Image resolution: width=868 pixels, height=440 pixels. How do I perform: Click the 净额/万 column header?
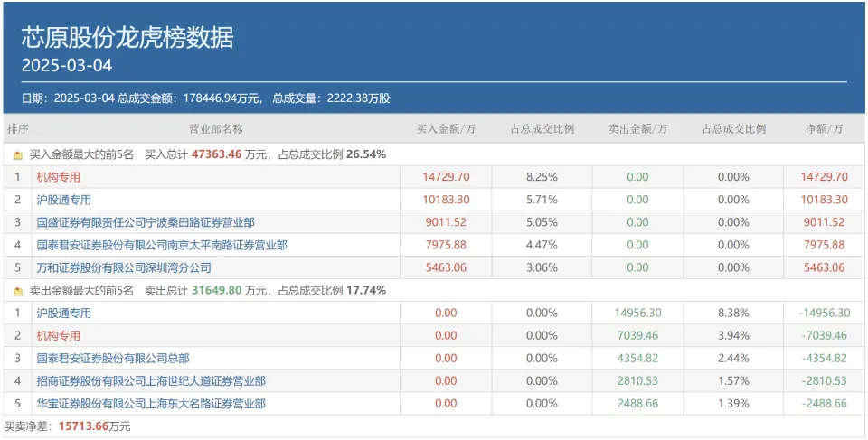click(x=824, y=129)
